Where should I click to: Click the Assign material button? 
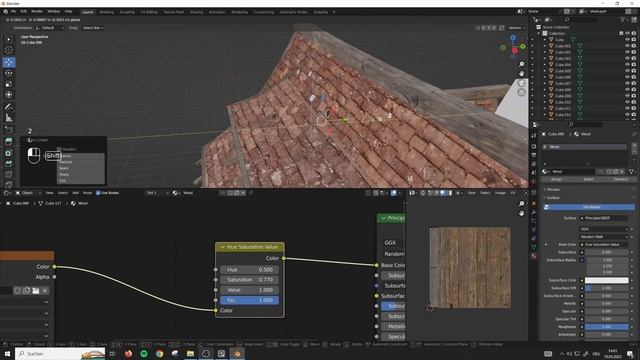[556, 179]
